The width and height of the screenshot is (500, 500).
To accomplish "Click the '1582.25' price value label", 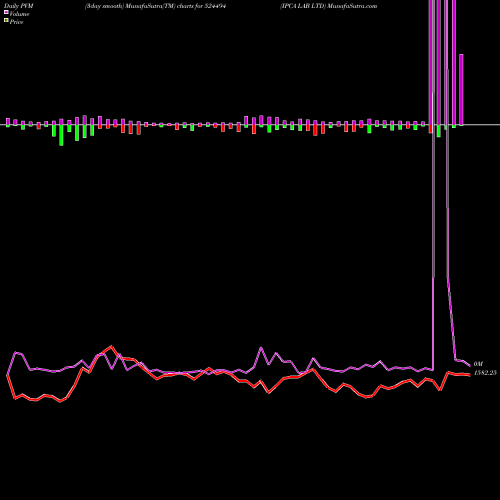I will pos(485,373).
